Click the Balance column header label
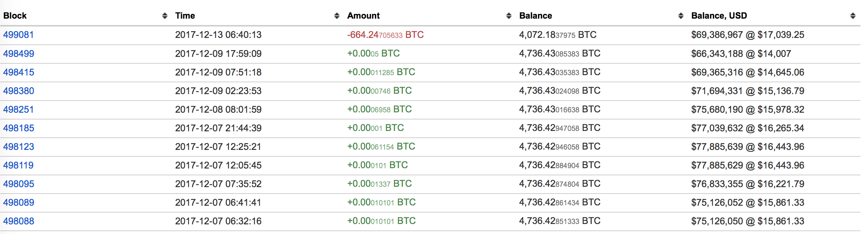The width and height of the screenshot is (868, 234). tap(536, 16)
